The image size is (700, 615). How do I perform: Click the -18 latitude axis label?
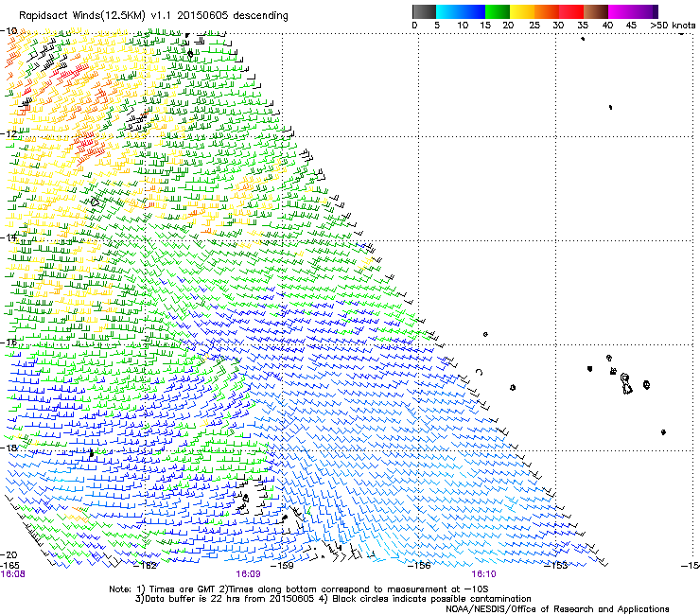coord(9,448)
